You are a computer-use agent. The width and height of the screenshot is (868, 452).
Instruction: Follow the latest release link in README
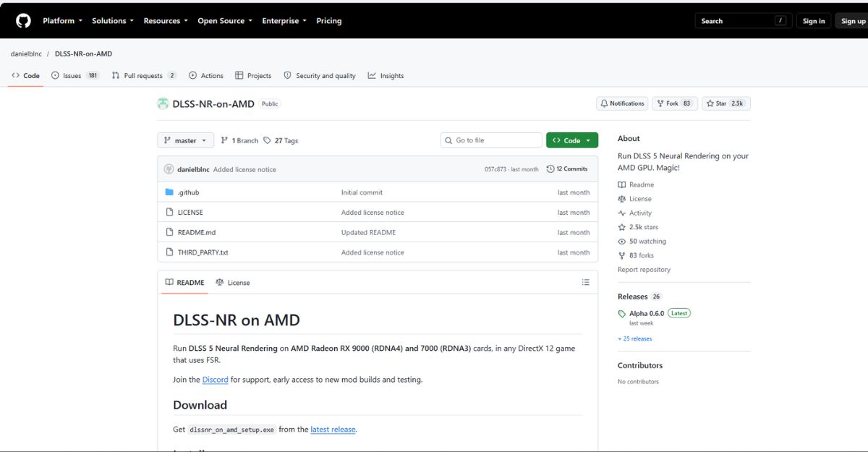[x=333, y=430]
